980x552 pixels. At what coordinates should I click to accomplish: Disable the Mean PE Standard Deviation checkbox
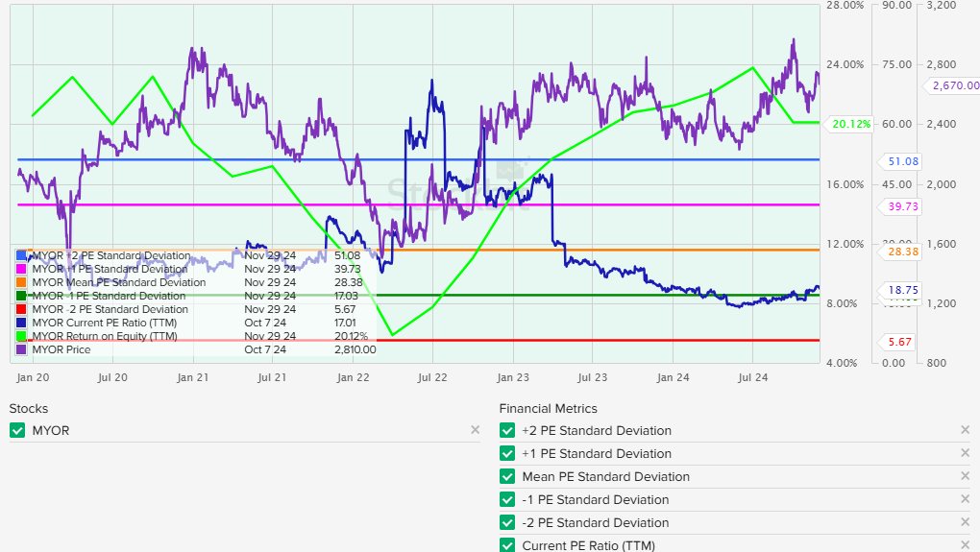click(507, 476)
